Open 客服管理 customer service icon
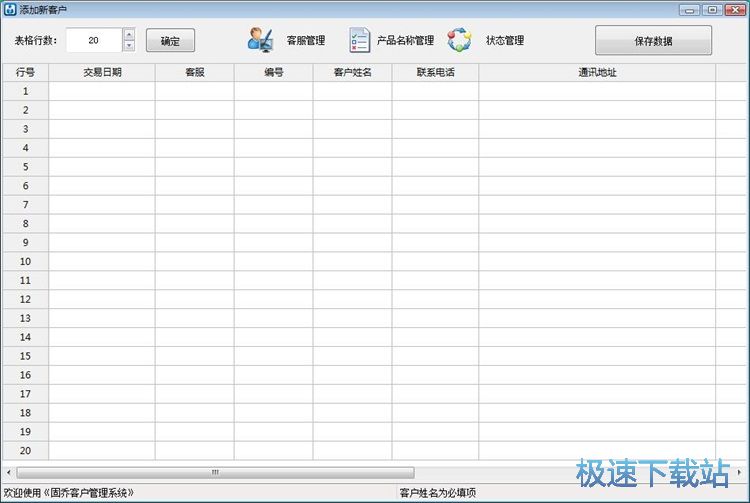The height and width of the screenshot is (503, 750). [261, 40]
